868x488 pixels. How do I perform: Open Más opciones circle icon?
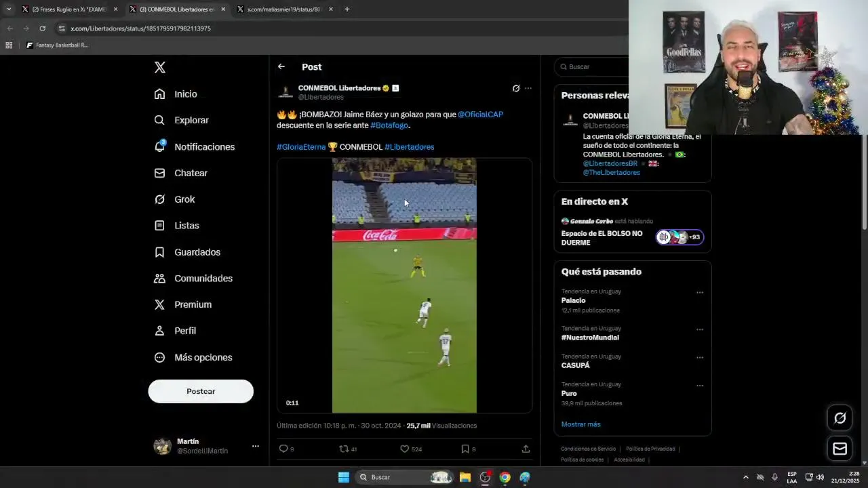pyautogui.click(x=159, y=357)
